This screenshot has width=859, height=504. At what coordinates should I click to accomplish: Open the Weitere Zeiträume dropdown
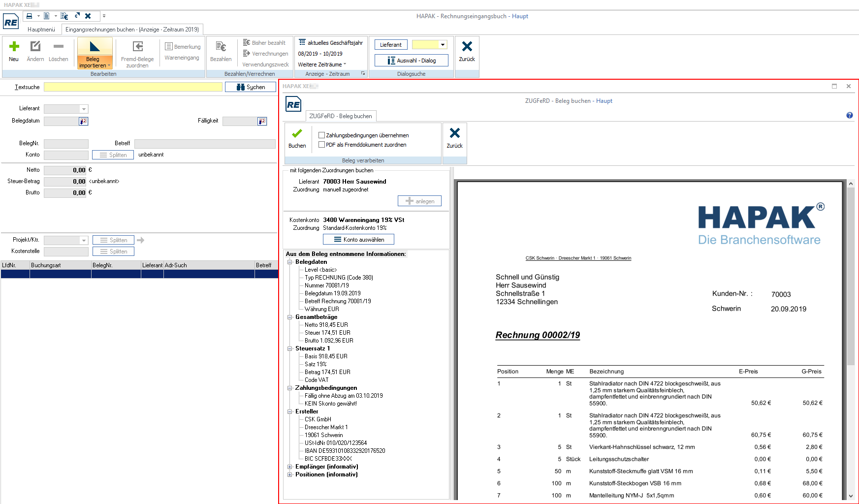point(322,64)
